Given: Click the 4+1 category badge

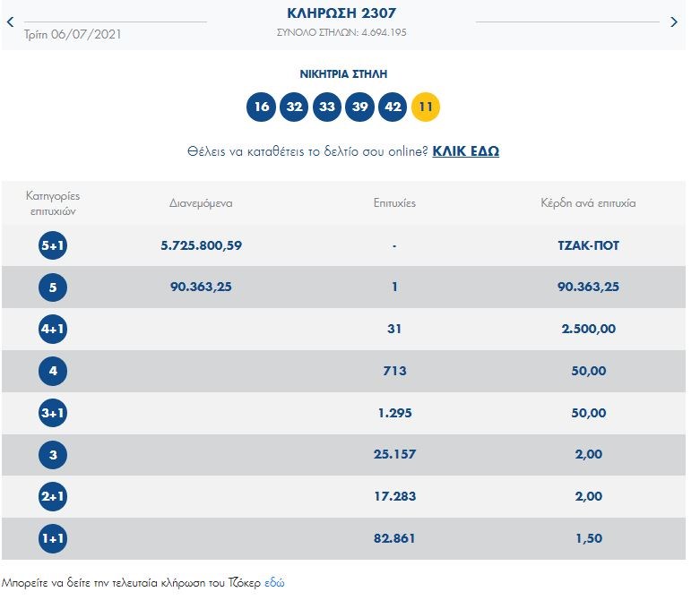Looking at the screenshot, I should [53, 330].
